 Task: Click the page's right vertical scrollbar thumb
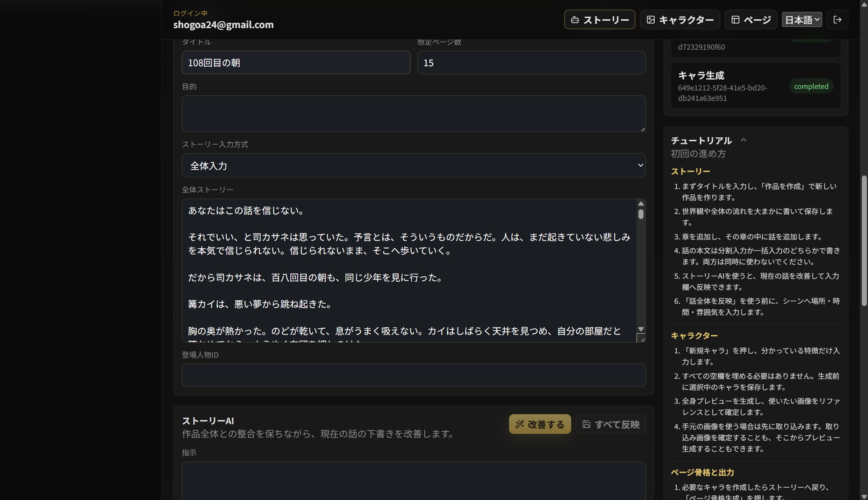pyautogui.click(x=864, y=241)
